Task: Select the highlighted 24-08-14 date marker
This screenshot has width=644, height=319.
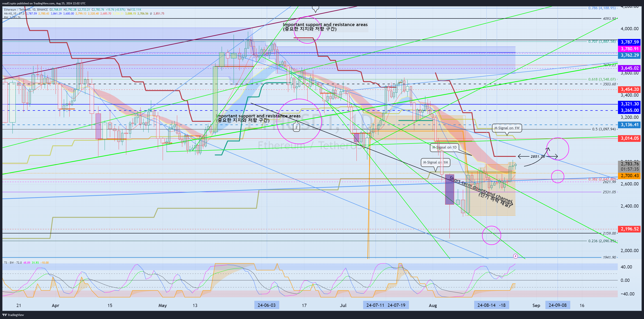Action: 486,305
